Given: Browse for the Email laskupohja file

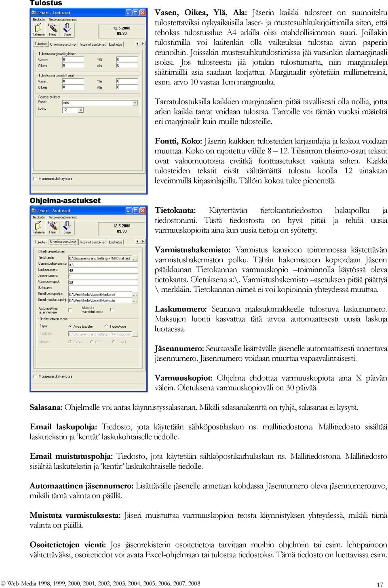Looking at the screenshot, I should pos(135,295).
